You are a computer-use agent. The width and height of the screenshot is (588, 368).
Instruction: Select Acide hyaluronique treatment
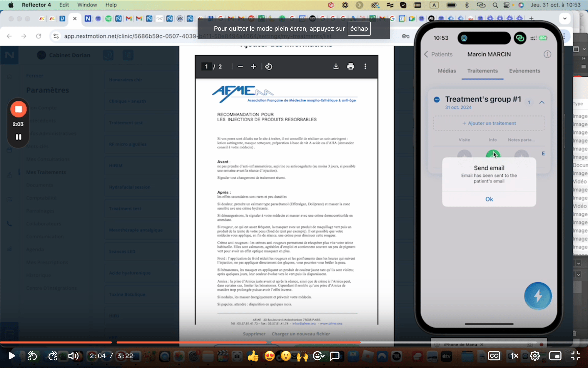tap(130, 273)
